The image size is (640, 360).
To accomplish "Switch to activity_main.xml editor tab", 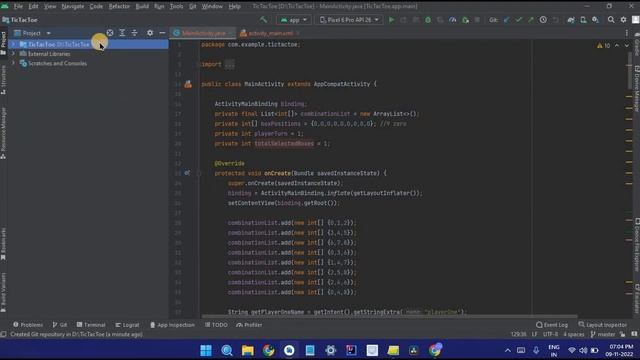I will [x=270, y=33].
